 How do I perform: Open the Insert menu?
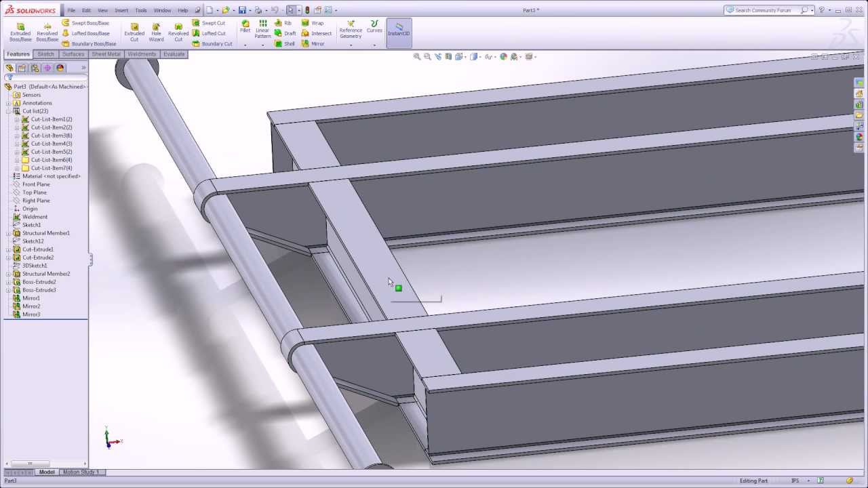121,10
